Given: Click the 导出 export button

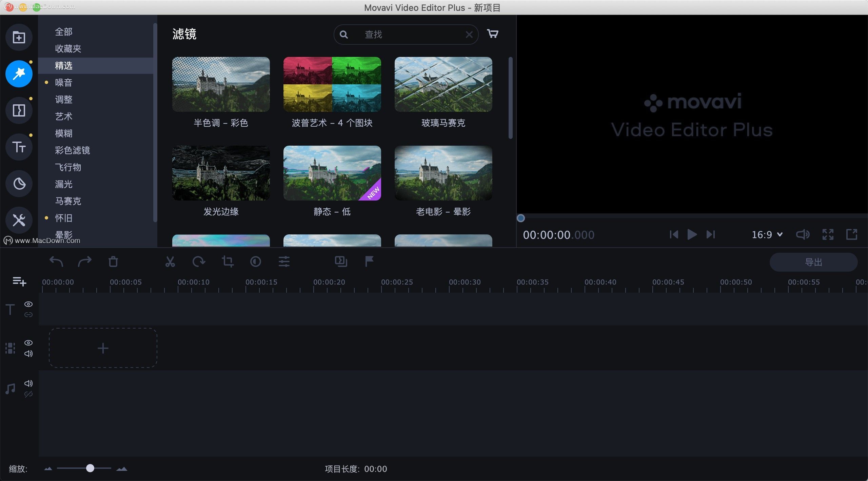Looking at the screenshot, I should [x=813, y=262].
